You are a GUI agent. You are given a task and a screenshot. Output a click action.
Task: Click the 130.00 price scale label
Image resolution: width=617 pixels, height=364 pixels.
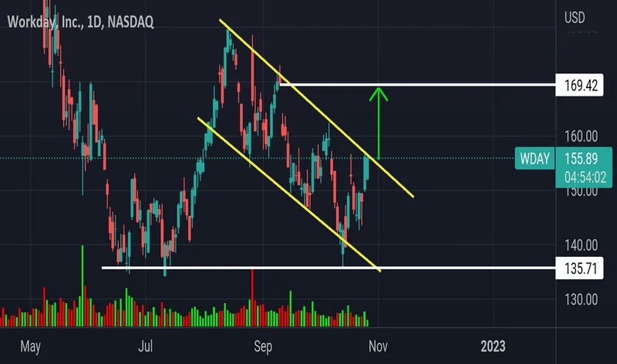582,300
